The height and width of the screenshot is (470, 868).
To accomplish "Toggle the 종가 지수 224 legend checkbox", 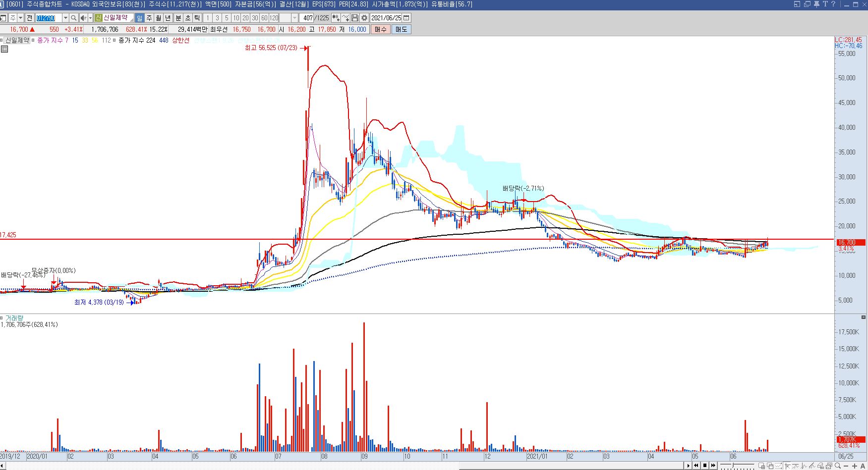I will point(115,41).
